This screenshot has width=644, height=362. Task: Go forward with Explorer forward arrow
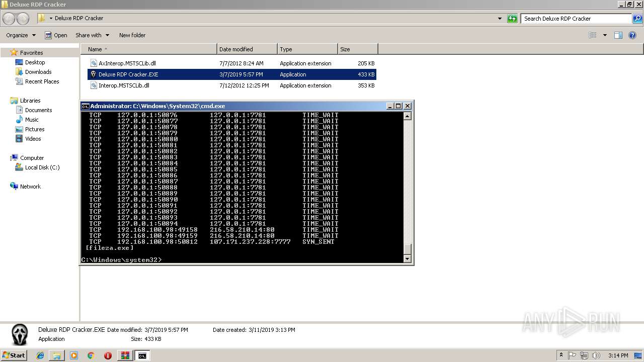coord(23,19)
